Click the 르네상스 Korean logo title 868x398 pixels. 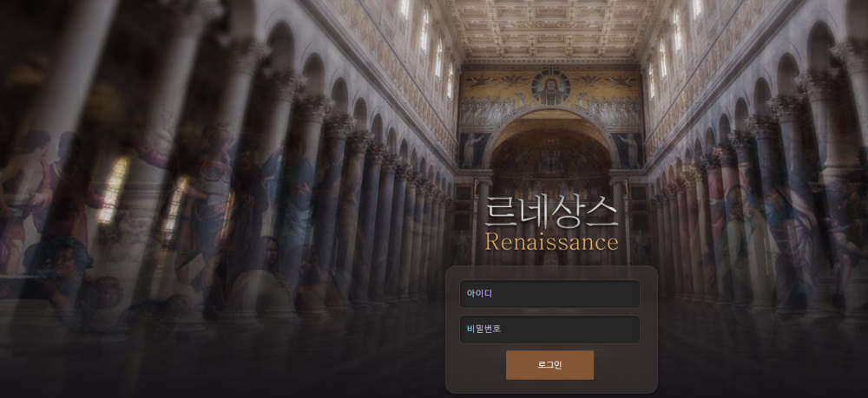click(x=551, y=212)
